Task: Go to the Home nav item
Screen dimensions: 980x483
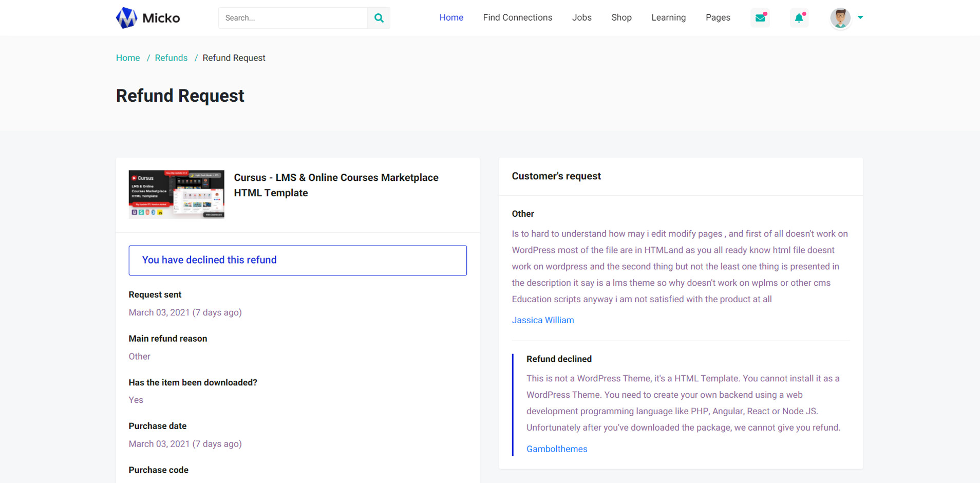Action: (x=451, y=17)
